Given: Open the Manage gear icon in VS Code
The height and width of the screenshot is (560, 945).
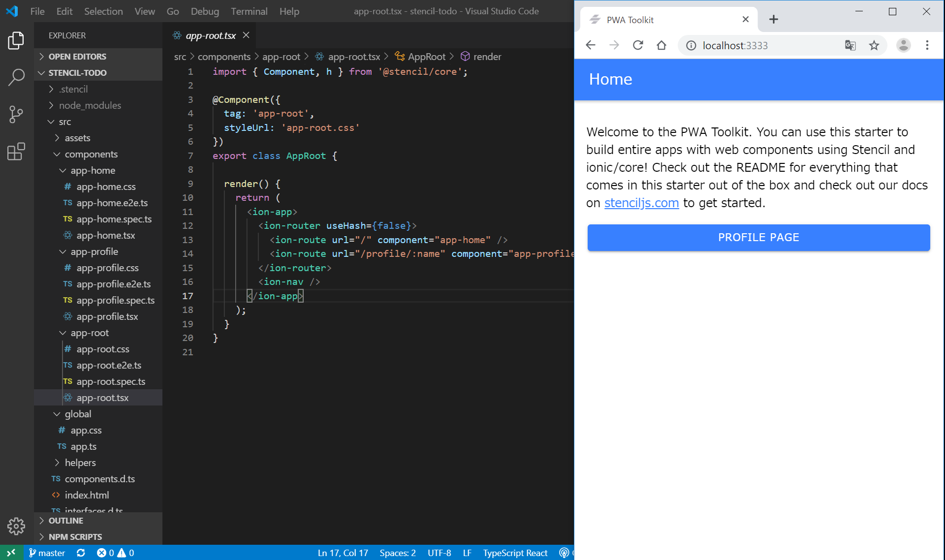Looking at the screenshot, I should coord(16,526).
